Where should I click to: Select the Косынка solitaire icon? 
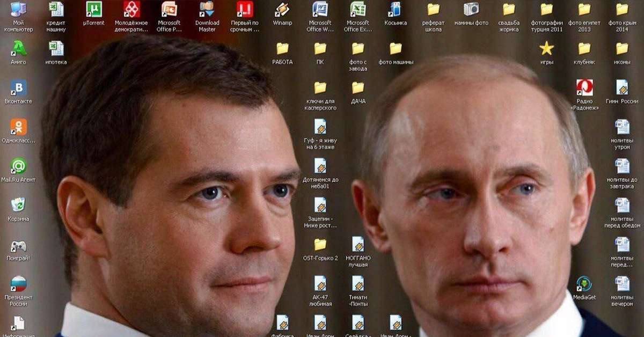(395, 10)
